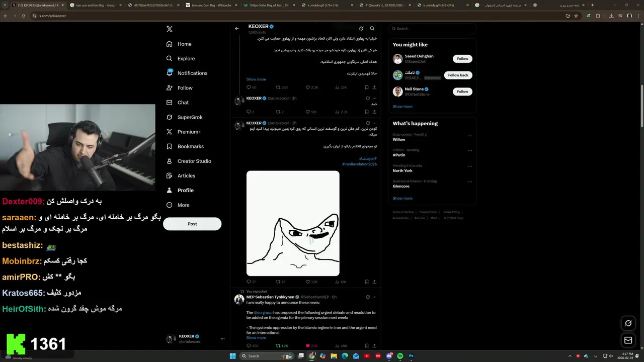Click the Post button
The height and width of the screenshot is (362, 644).
pos(192,224)
